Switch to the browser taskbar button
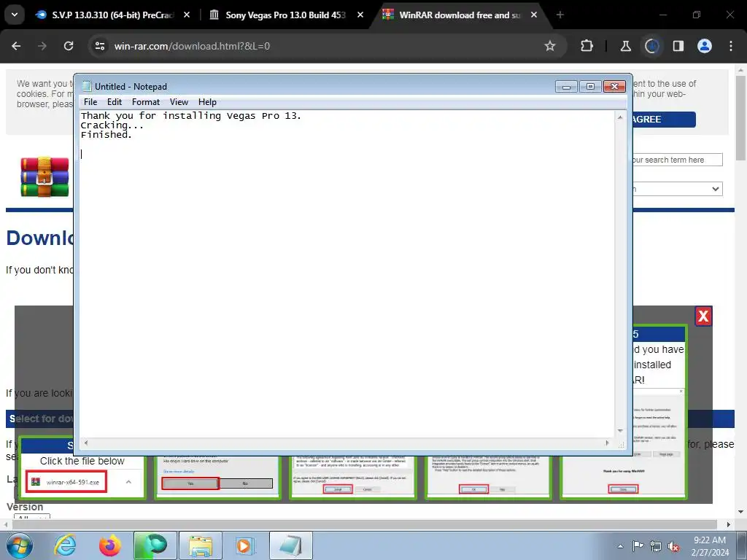747x560 pixels. pos(155,545)
